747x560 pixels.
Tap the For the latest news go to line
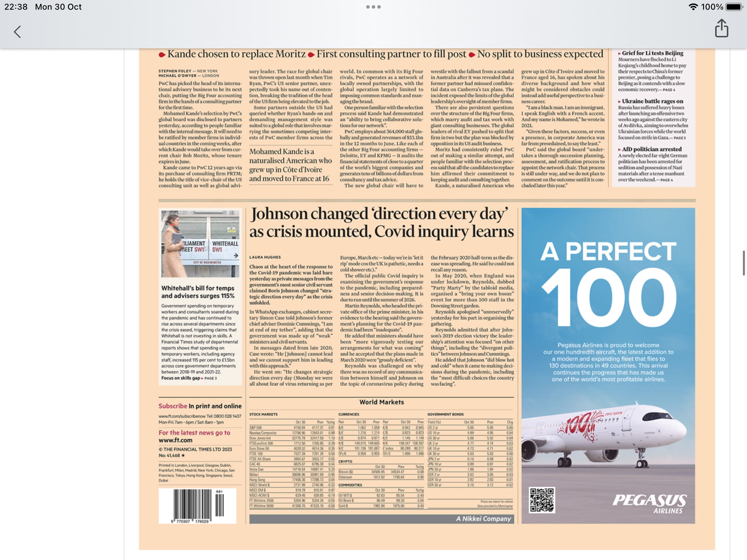pyautogui.click(x=194, y=433)
